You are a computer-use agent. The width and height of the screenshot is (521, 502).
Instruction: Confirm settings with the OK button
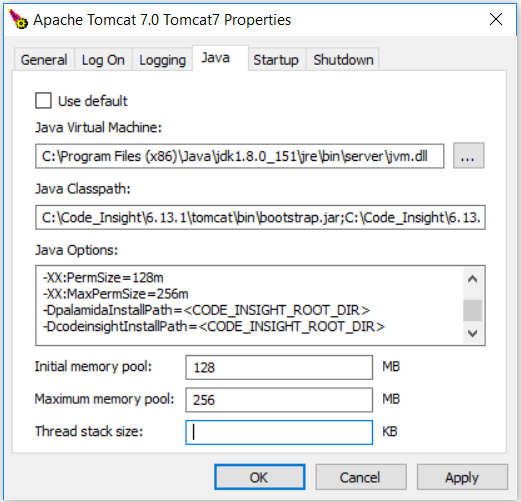click(260, 477)
